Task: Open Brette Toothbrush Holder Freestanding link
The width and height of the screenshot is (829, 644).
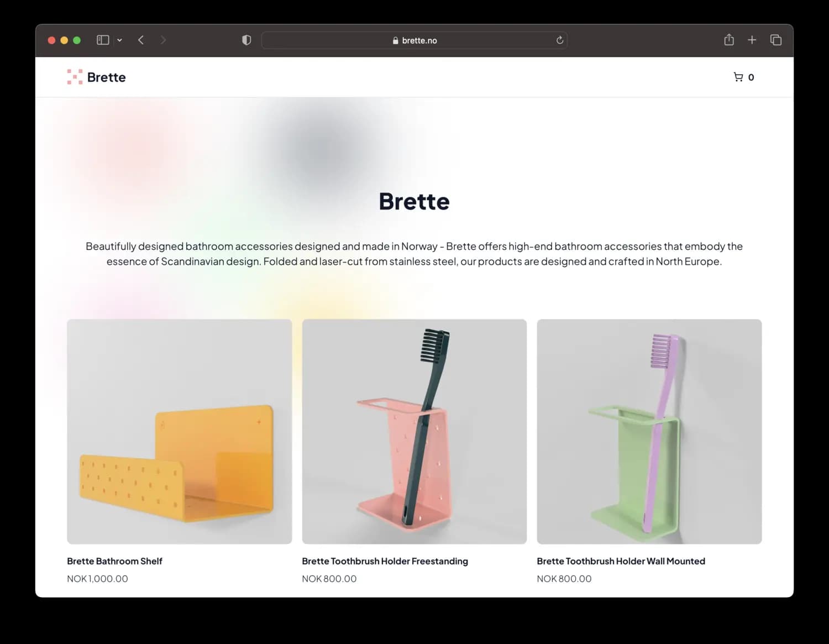Action: tap(385, 561)
